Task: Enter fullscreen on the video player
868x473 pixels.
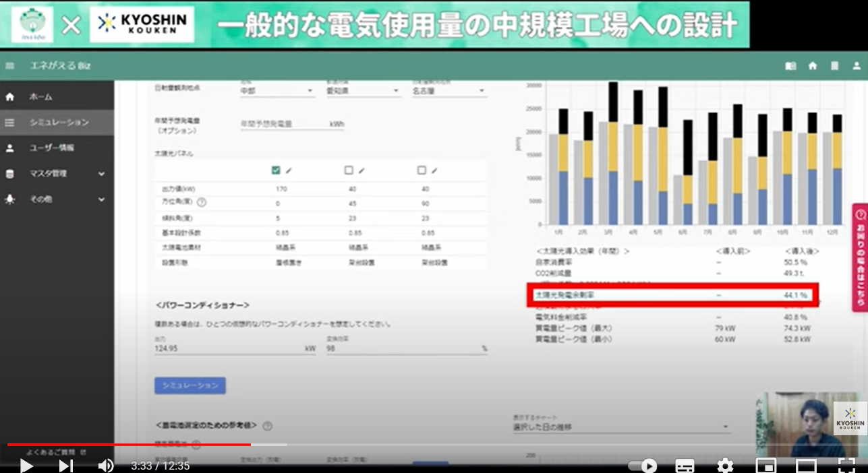Action: [846, 466]
